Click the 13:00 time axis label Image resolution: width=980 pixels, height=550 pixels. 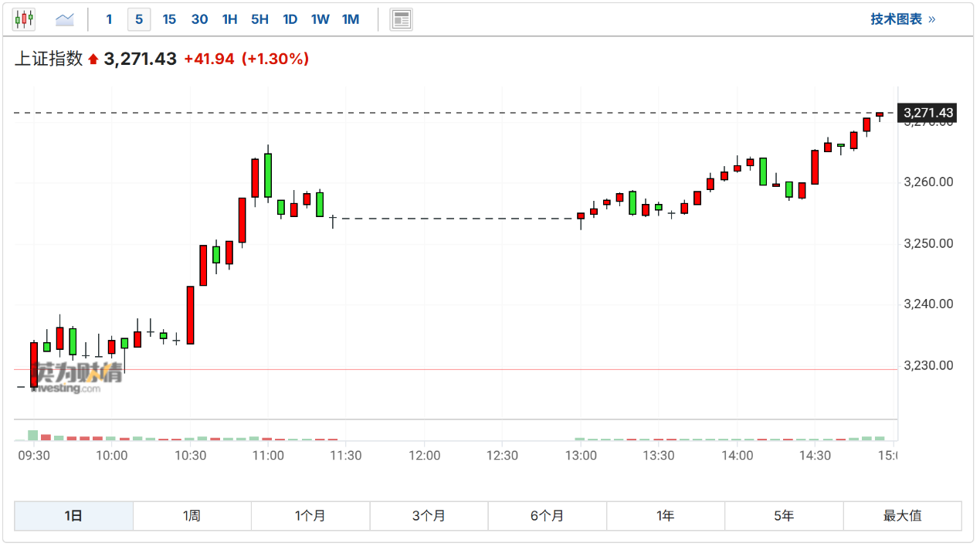(581, 456)
